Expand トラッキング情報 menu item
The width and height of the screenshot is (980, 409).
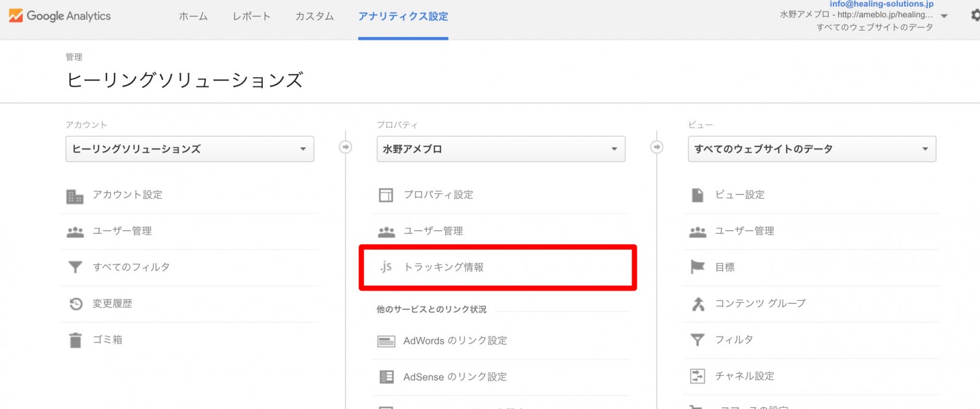pos(443,267)
